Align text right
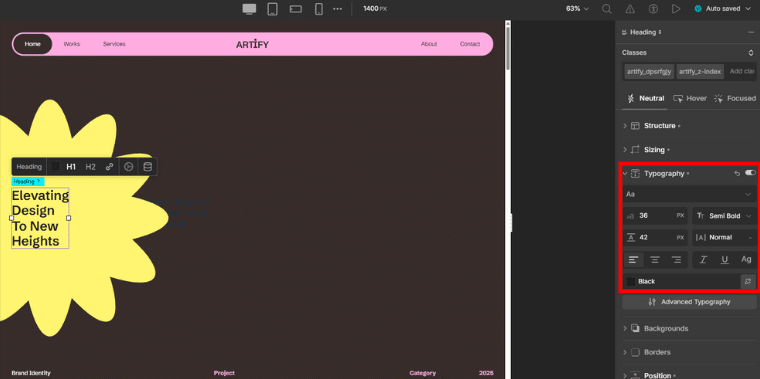Viewport: 760px width, 379px height. pyautogui.click(x=676, y=260)
